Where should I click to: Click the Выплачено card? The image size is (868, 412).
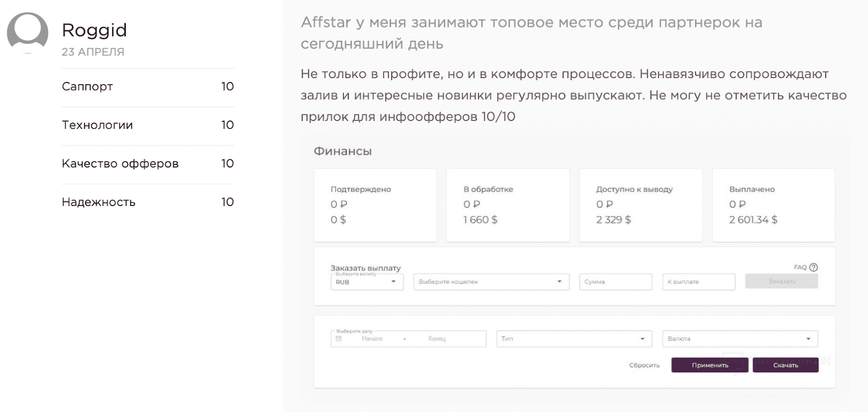pyautogui.click(x=774, y=205)
